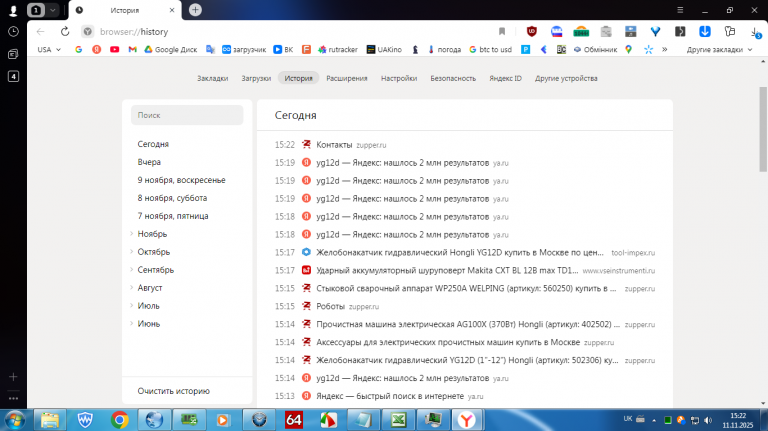The image size is (768, 431).
Task: Select 9 ноября, воскресенье entry
Action: 181,180
